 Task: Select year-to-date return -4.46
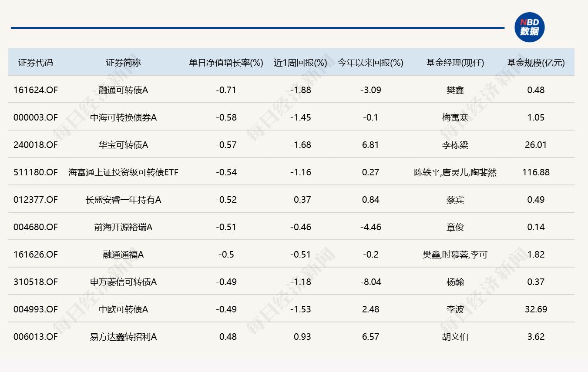[x=370, y=227]
